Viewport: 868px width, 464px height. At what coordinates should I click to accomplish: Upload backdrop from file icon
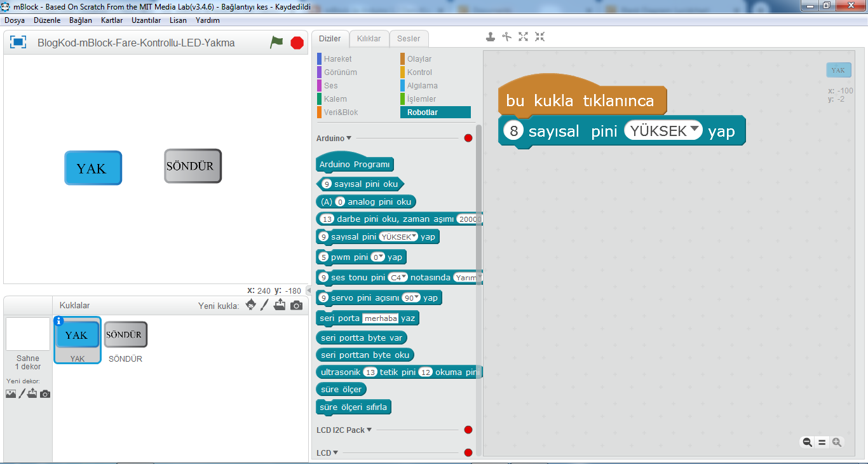[x=32, y=393]
